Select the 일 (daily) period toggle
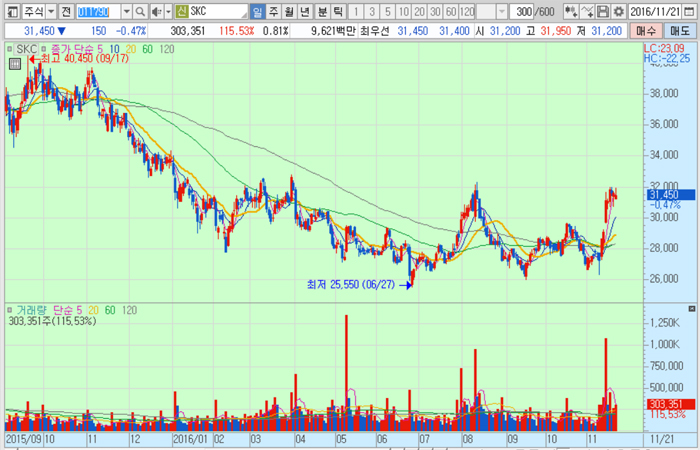The width and height of the screenshot is (700, 450). coord(258,11)
